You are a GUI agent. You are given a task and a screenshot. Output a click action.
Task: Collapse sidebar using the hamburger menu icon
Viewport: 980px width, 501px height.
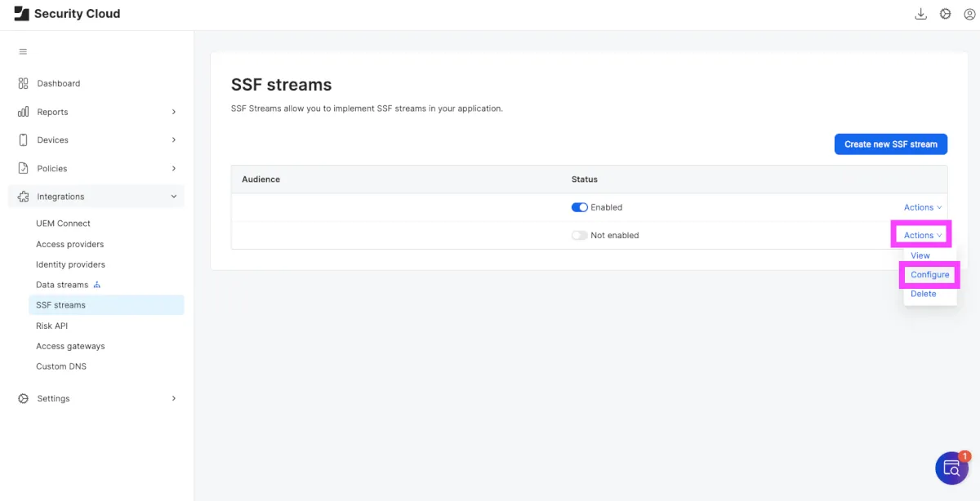23,51
